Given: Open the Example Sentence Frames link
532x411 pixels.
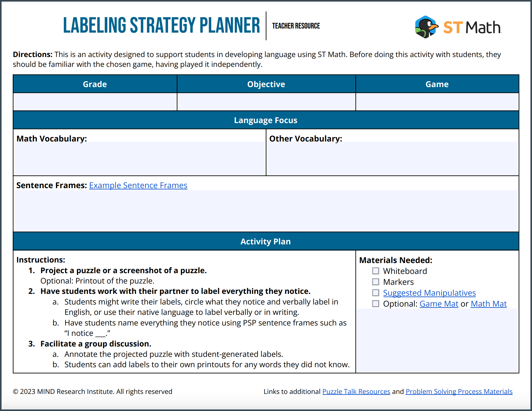Looking at the screenshot, I should (138, 185).
